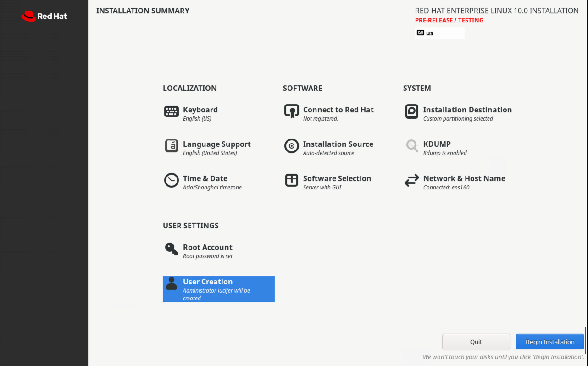Click the 'us' keyboard layout indicator
This screenshot has width=588, height=366.
[440, 33]
